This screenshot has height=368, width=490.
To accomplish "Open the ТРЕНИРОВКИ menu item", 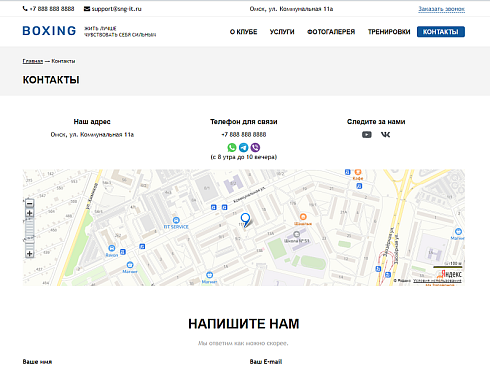I will coord(389,32).
